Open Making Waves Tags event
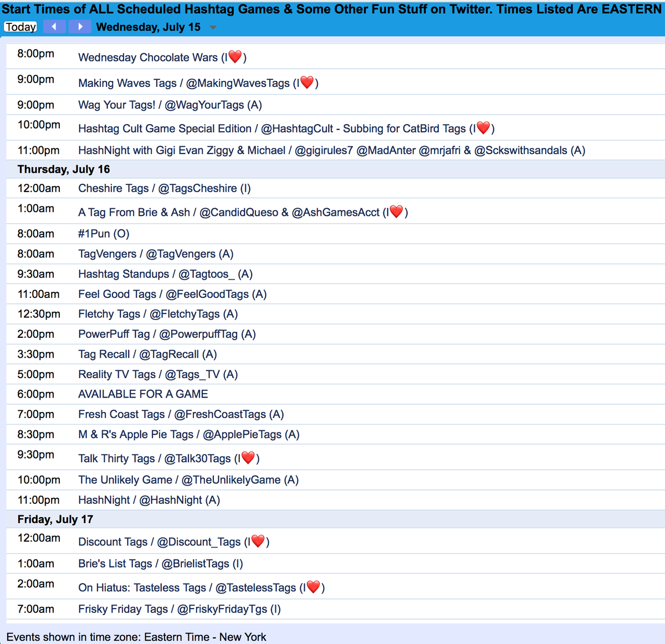Viewport: 665px width, 644px height. 198,83
